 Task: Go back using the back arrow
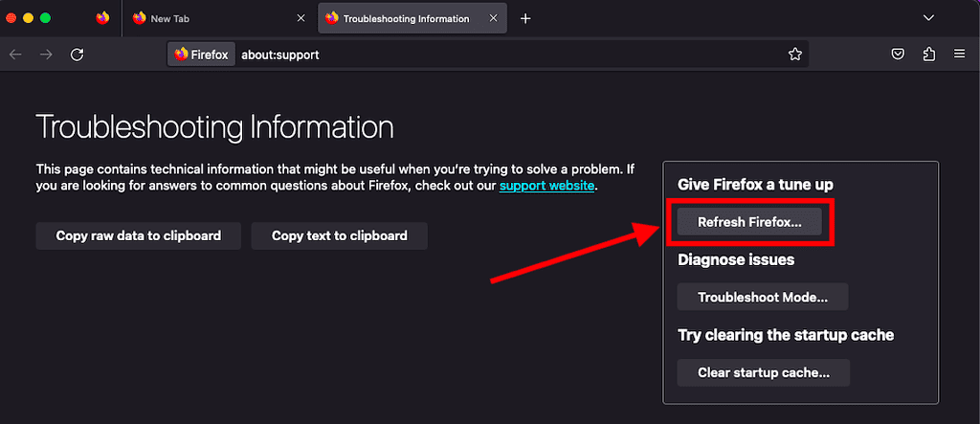pyautogui.click(x=15, y=55)
